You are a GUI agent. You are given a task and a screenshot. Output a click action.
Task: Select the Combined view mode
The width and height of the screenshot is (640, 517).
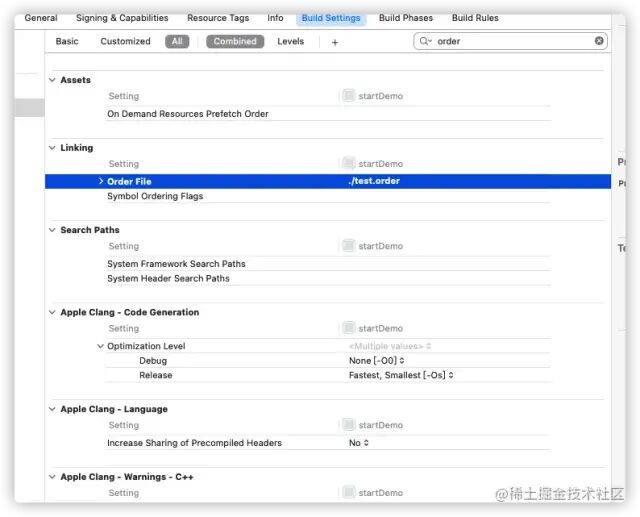point(235,41)
